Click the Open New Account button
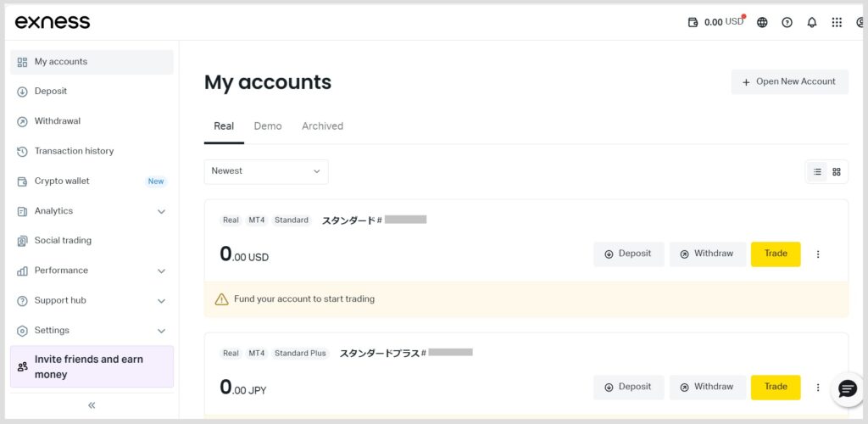 [x=789, y=82]
